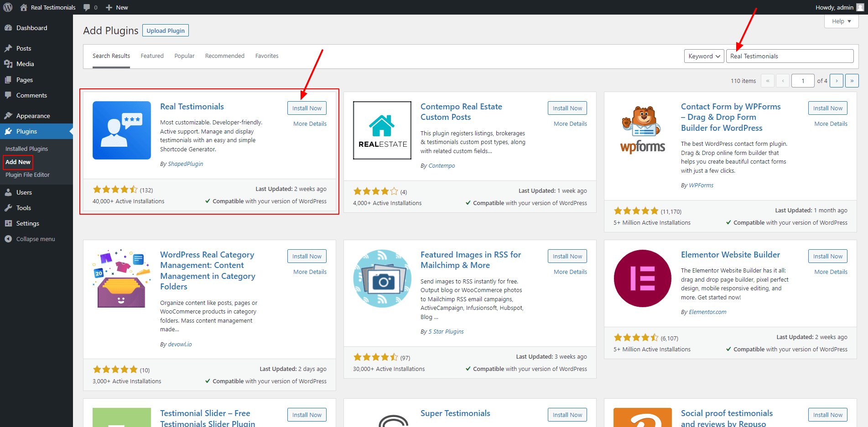Click the Pages icon in sidebar
Screen dimensions: 868x427
(8, 80)
